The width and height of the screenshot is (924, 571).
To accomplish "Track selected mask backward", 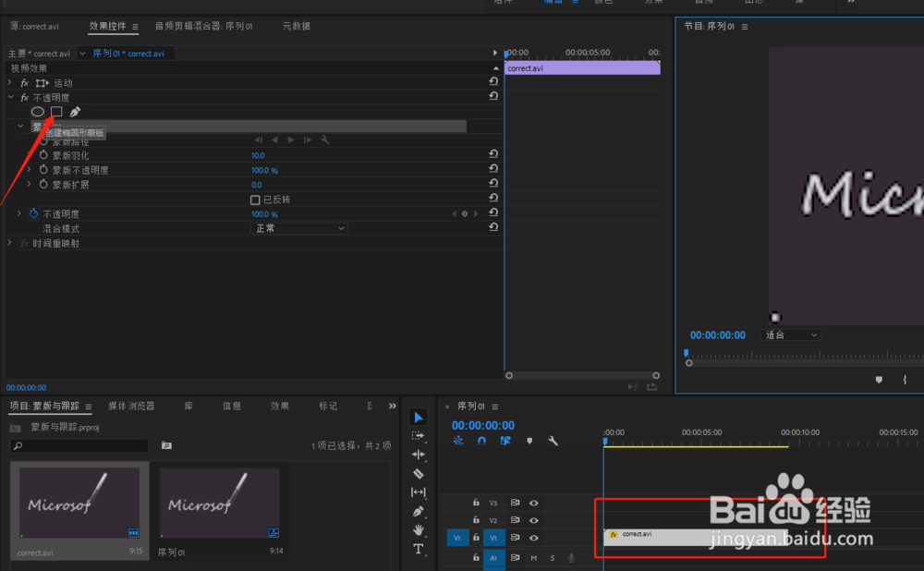I will 274,140.
